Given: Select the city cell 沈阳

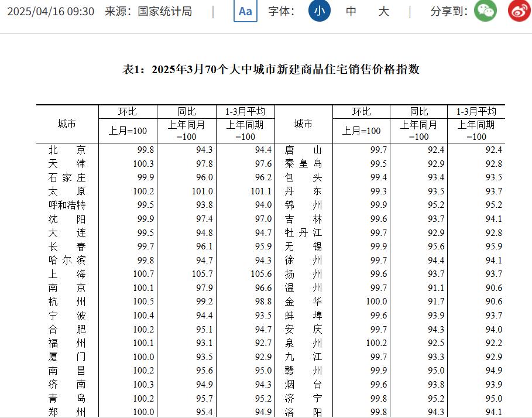Looking at the screenshot, I should (67, 219).
